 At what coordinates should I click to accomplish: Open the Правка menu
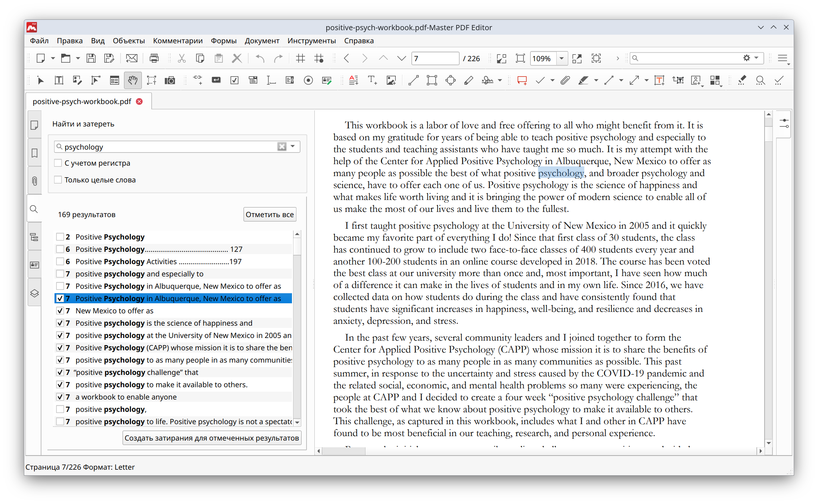point(70,41)
